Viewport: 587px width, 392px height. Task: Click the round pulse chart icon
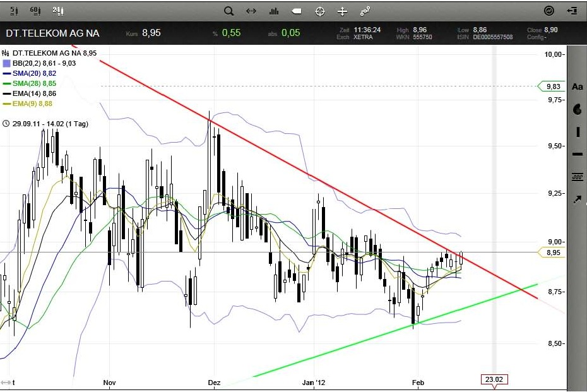click(x=549, y=11)
